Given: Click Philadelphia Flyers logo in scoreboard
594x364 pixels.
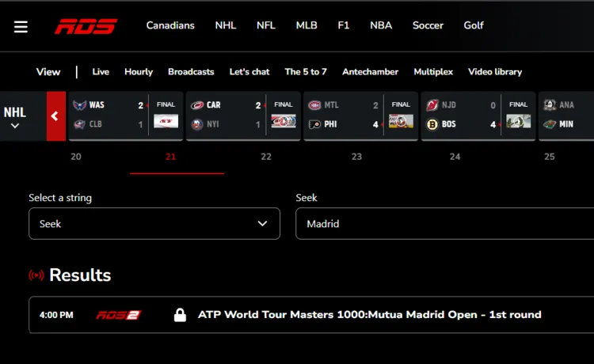Looking at the screenshot, I should tap(314, 124).
